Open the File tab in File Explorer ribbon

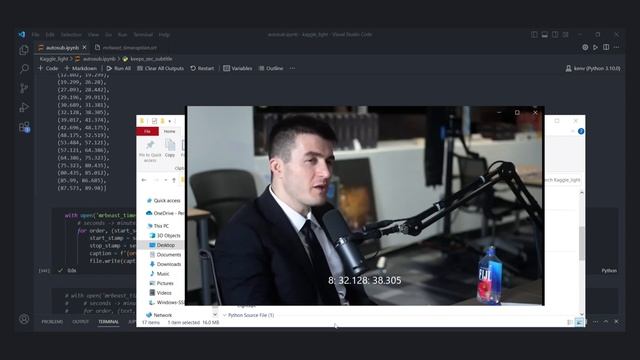(x=147, y=131)
